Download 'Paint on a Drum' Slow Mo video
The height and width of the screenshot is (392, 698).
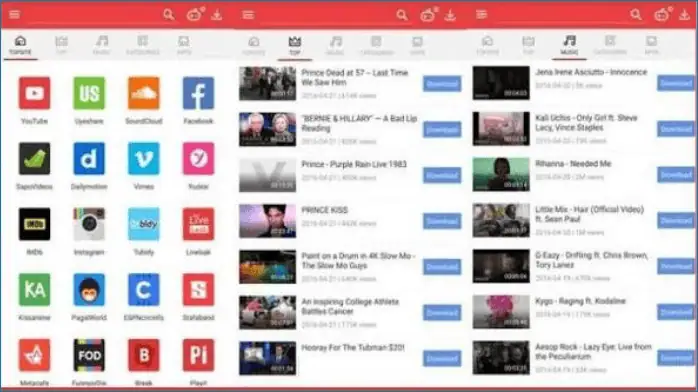pos(442,267)
